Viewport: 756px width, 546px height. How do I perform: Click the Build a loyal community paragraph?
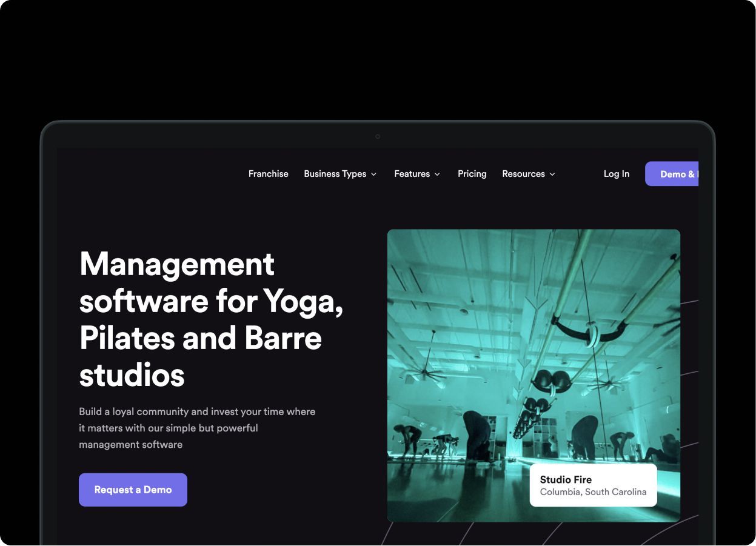197,428
